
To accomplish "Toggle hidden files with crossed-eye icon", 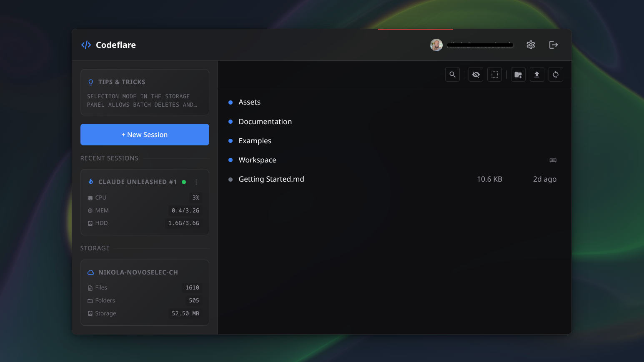I will tap(476, 75).
